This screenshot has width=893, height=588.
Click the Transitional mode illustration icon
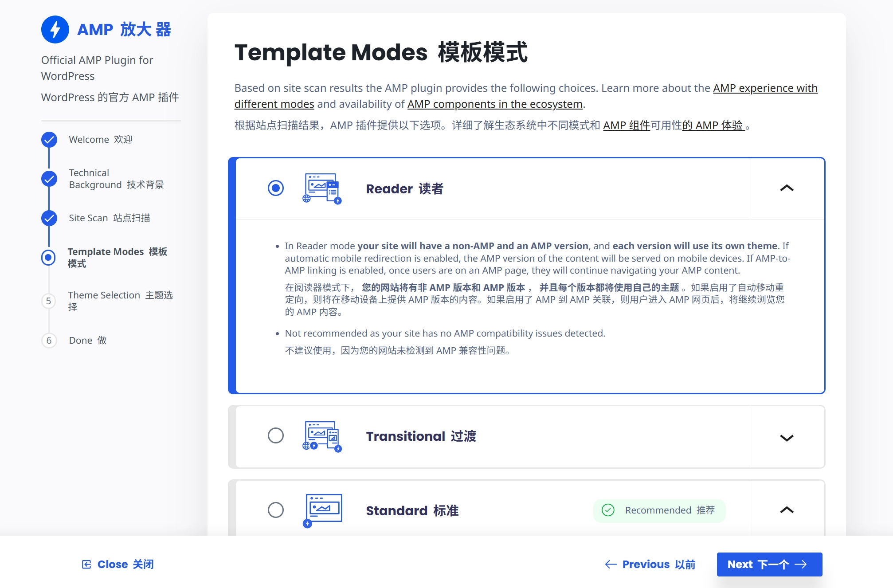click(322, 436)
